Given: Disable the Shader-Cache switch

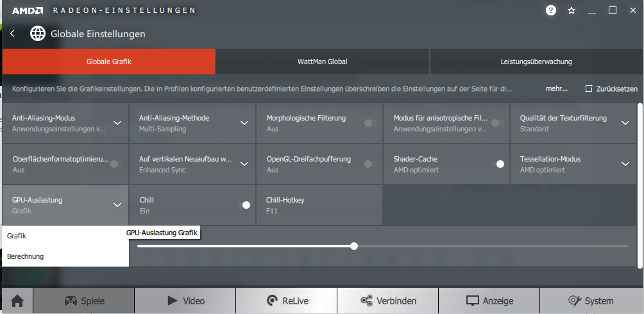Looking at the screenshot, I should point(498,164).
